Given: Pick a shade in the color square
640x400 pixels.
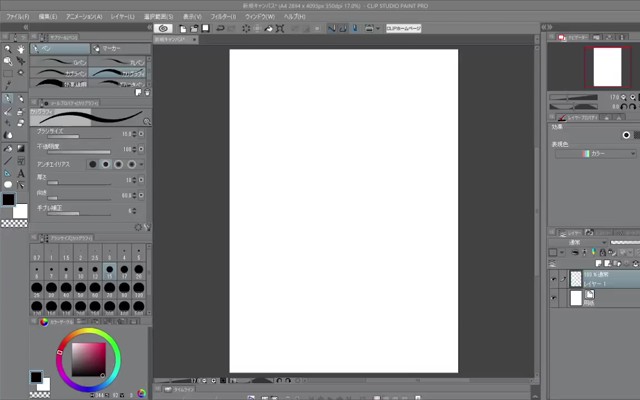Looking at the screenshot, I should (89, 360).
